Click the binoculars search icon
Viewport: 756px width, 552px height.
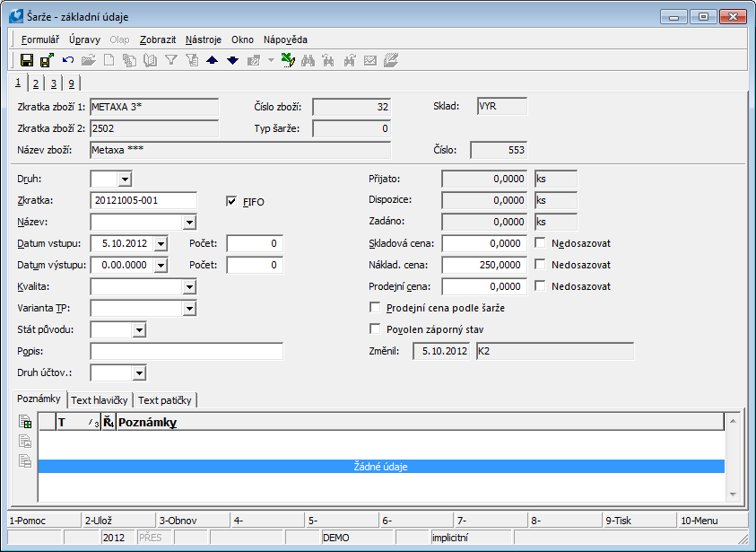308,60
